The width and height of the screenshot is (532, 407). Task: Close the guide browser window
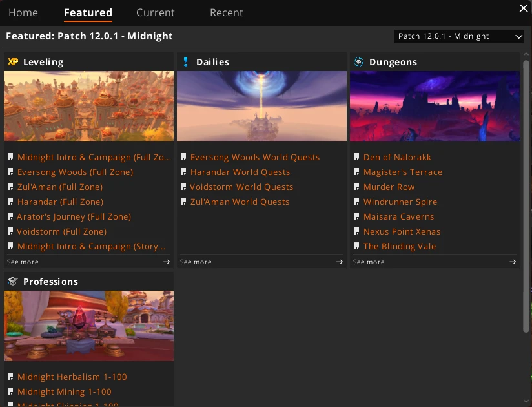pyautogui.click(x=524, y=8)
